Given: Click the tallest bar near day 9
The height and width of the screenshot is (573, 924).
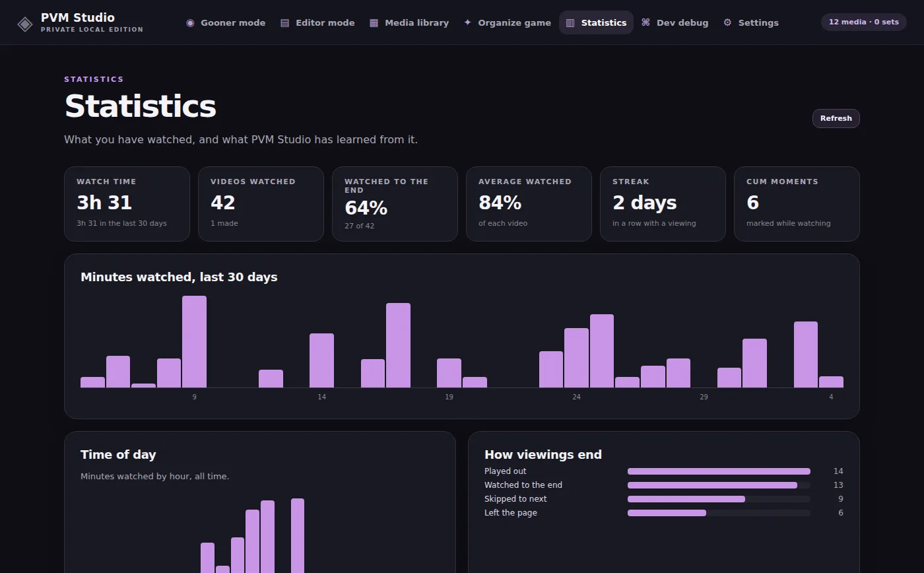Looking at the screenshot, I should click(194, 341).
